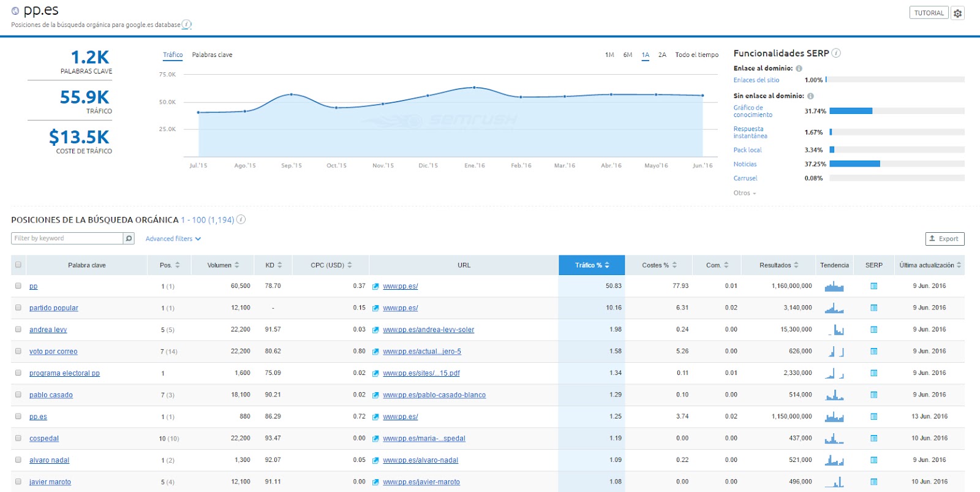This screenshot has height=492, width=980.
Task: Select the voto por correo row checkbox
Action: click(18, 352)
